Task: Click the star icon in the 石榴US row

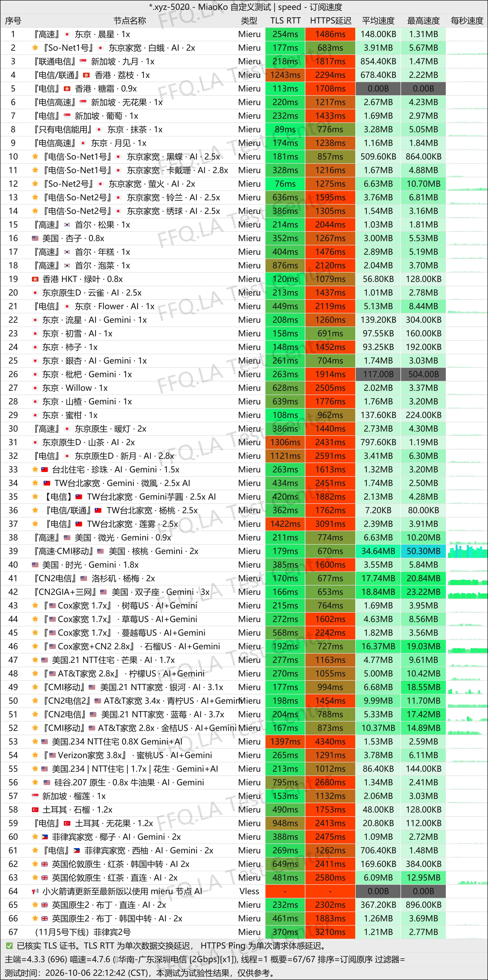Action: point(35,646)
